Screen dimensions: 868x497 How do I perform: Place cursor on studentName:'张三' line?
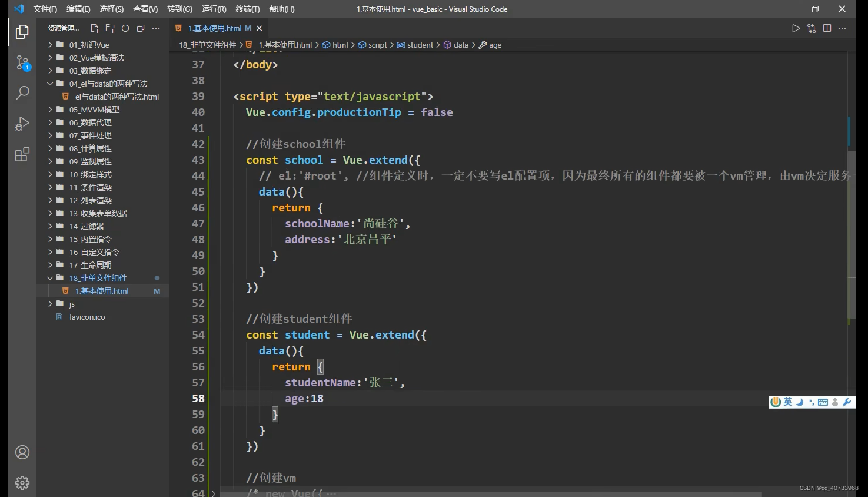[x=345, y=383]
